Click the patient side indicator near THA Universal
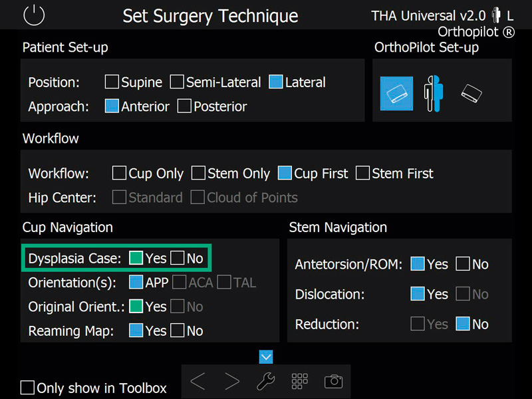 coord(495,15)
